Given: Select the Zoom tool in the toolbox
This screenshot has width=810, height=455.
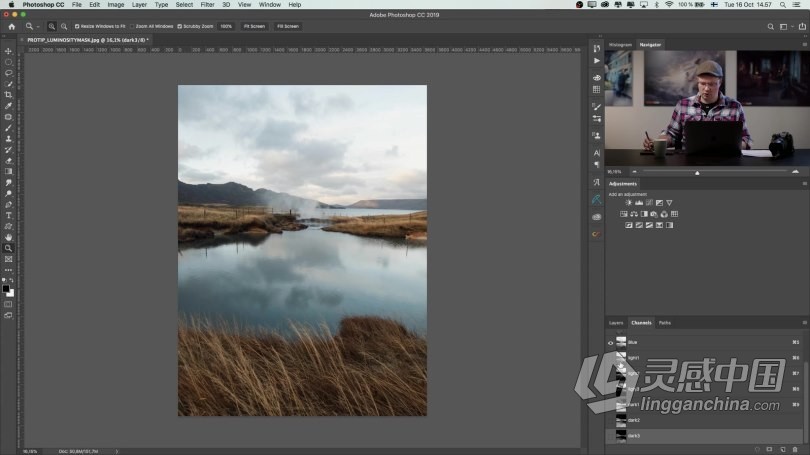Looking at the screenshot, I should [8, 248].
